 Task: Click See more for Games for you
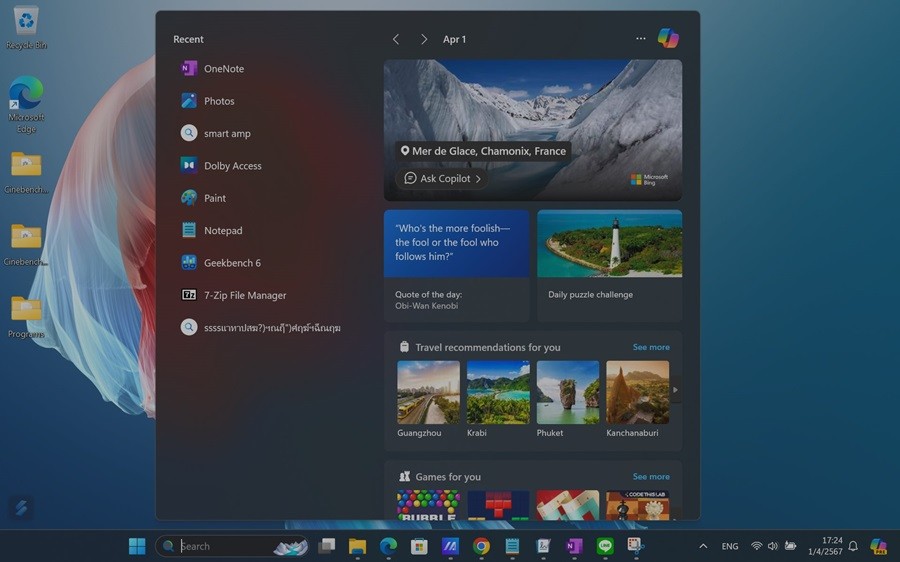pos(651,477)
